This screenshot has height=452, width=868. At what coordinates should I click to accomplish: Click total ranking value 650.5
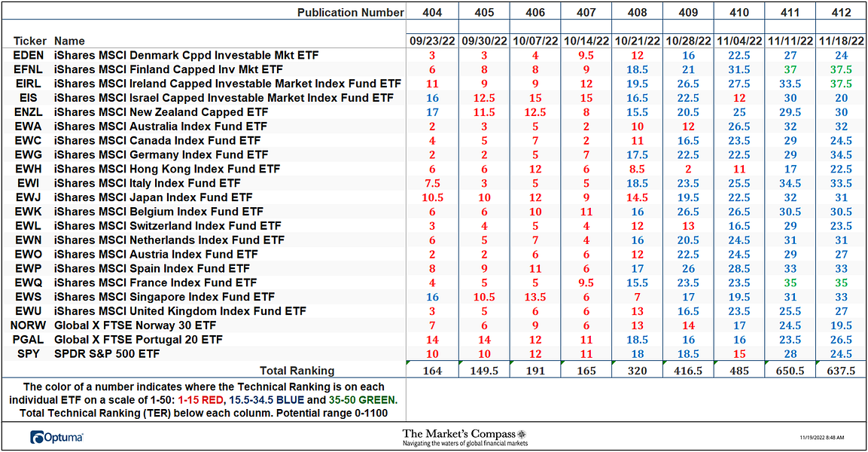790,371
